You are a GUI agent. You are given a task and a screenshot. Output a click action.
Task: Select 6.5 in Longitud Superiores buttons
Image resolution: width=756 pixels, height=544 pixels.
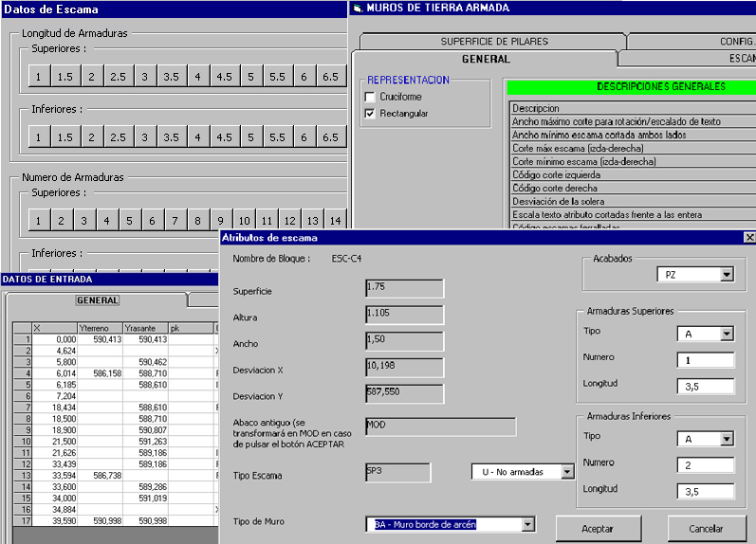[x=331, y=77]
